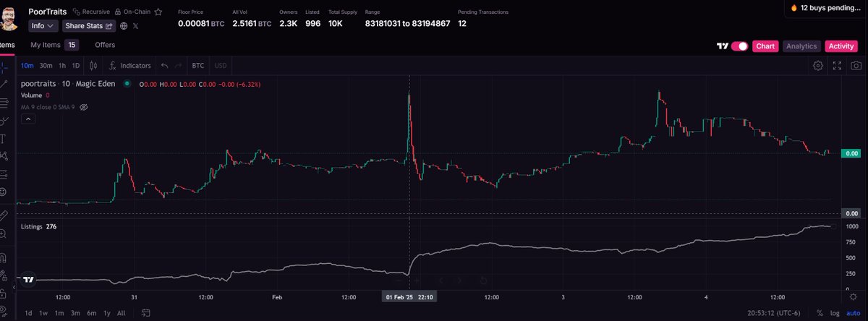Redo the chart action
The height and width of the screenshot is (321, 868).
[x=178, y=65]
